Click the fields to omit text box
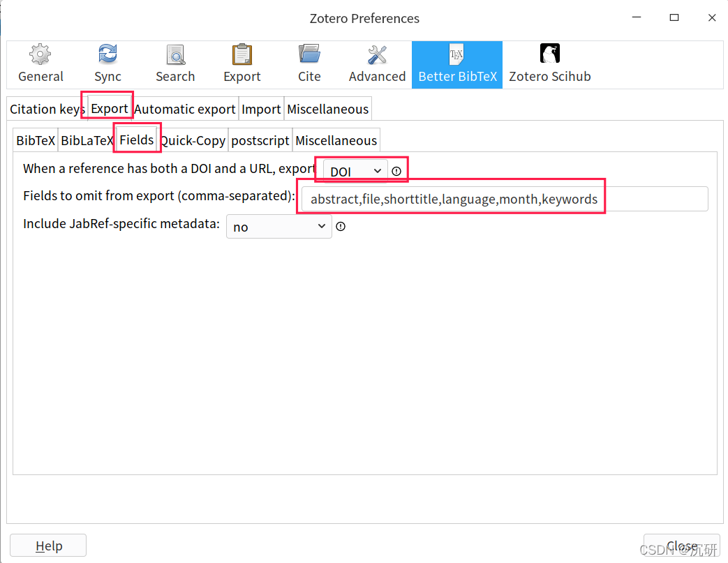The width and height of the screenshot is (728, 563). pos(505,199)
